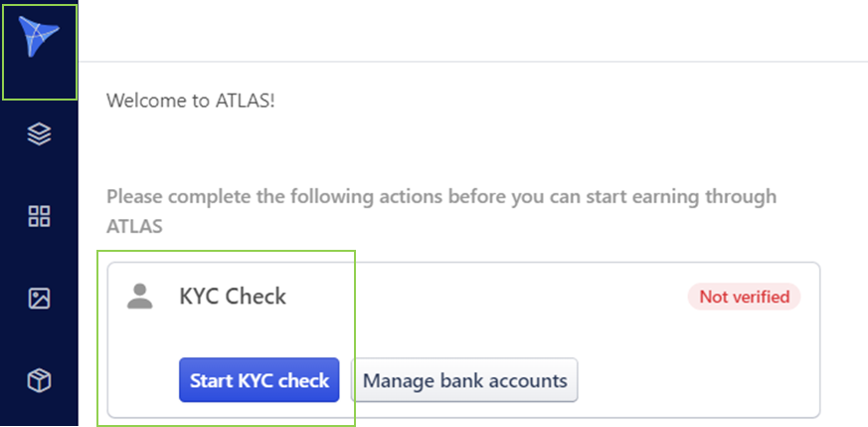
Task: Select the KYC Check heading text
Action: pos(232,296)
